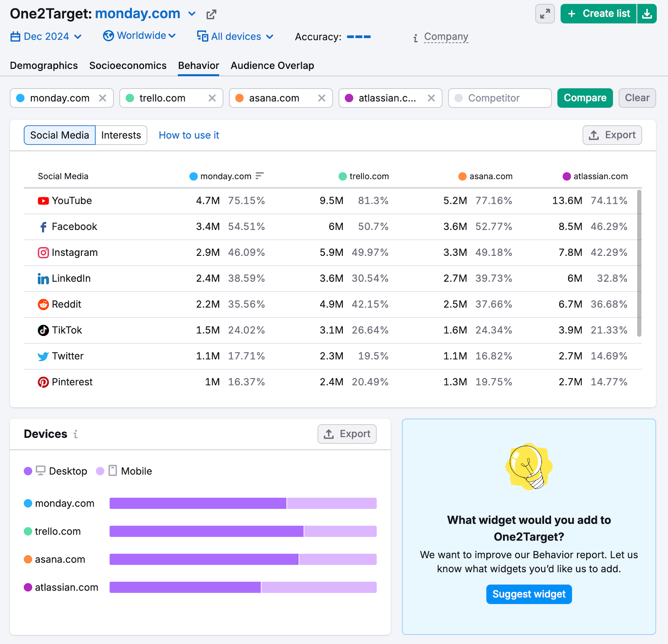Export the Social Media table
The image size is (668, 644).
click(612, 135)
